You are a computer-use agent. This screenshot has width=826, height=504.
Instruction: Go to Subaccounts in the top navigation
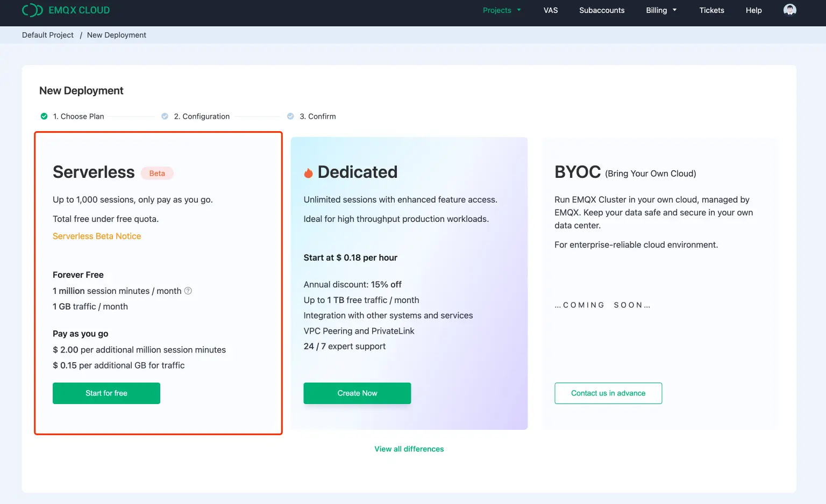click(x=602, y=10)
